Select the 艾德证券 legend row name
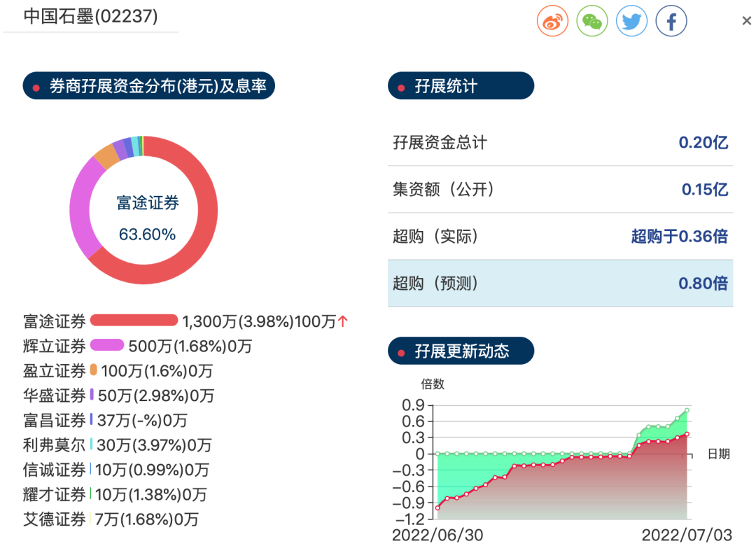Viewport: 756px width, 553px height. tap(55, 519)
